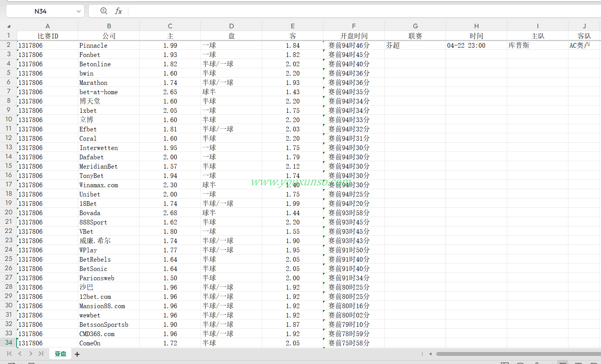Click the Name Box showing N34
601x364 pixels.
[x=40, y=11]
